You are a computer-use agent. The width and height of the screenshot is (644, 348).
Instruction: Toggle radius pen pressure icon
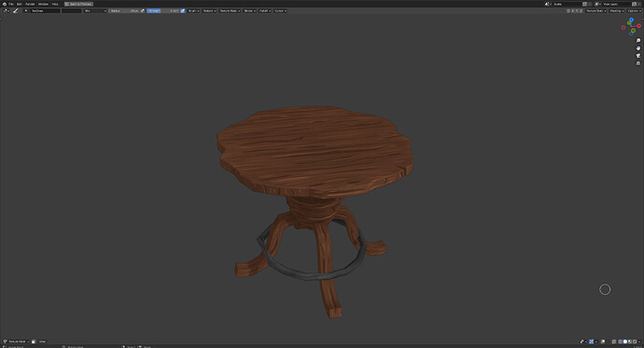pos(143,10)
